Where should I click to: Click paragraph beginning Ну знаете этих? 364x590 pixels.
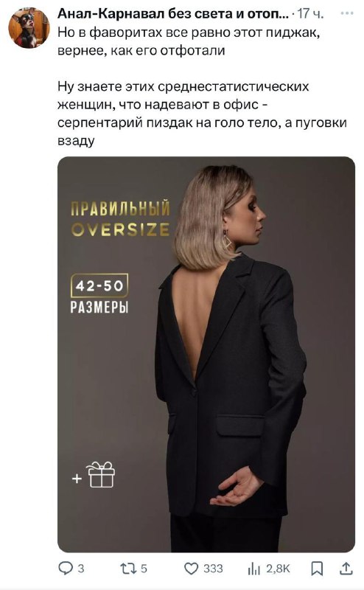202,114
